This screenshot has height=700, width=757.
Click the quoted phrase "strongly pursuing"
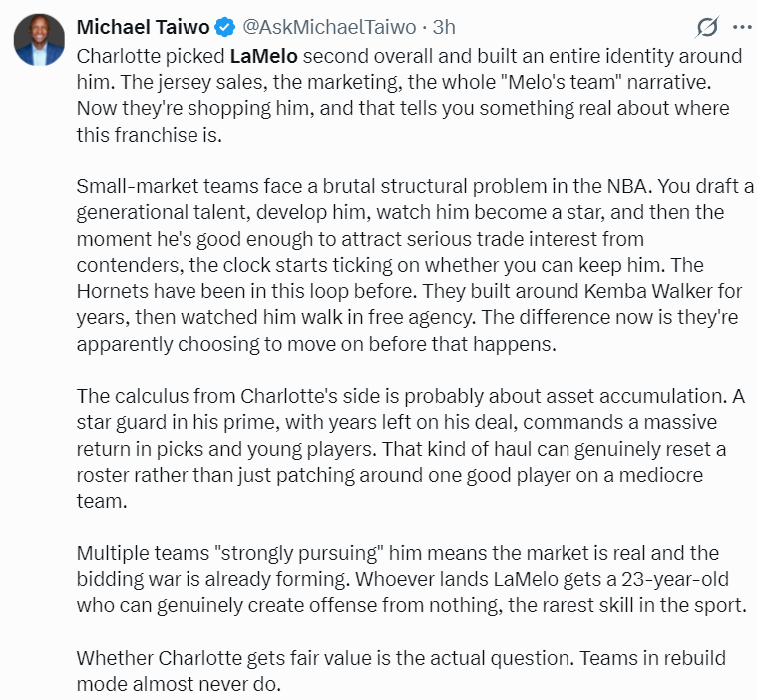(299, 553)
